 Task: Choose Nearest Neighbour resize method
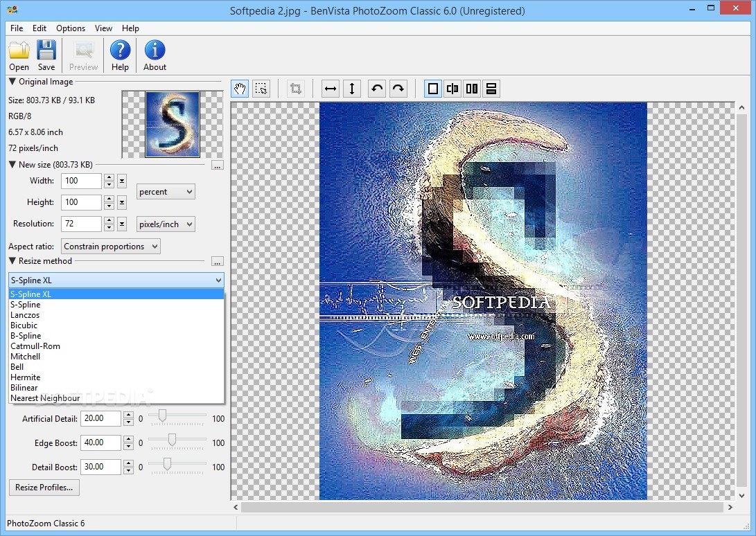[116, 398]
